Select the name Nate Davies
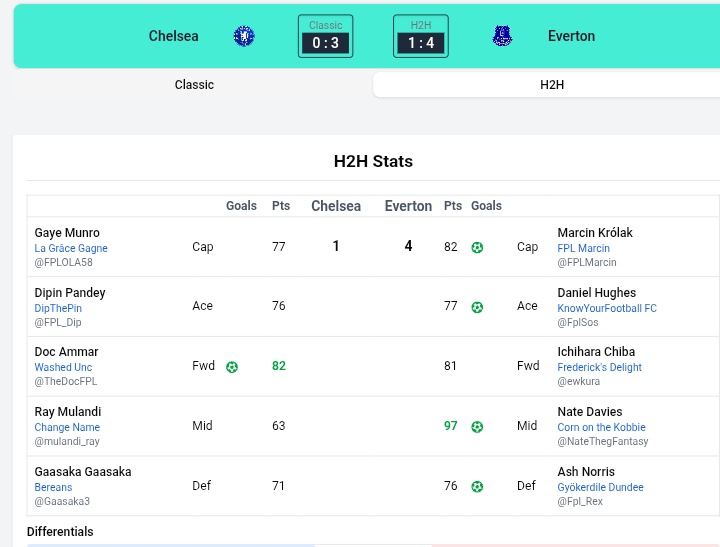 (x=590, y=412)
